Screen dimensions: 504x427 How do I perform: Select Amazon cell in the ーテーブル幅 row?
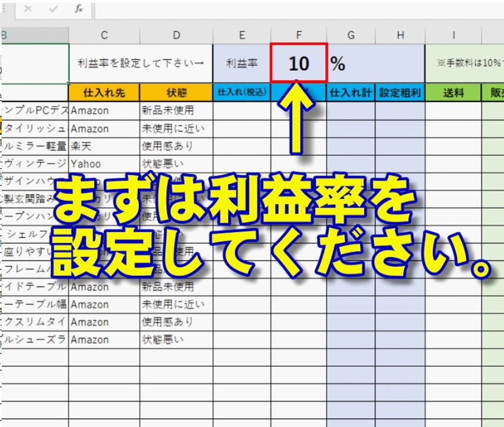click(104, 305)
